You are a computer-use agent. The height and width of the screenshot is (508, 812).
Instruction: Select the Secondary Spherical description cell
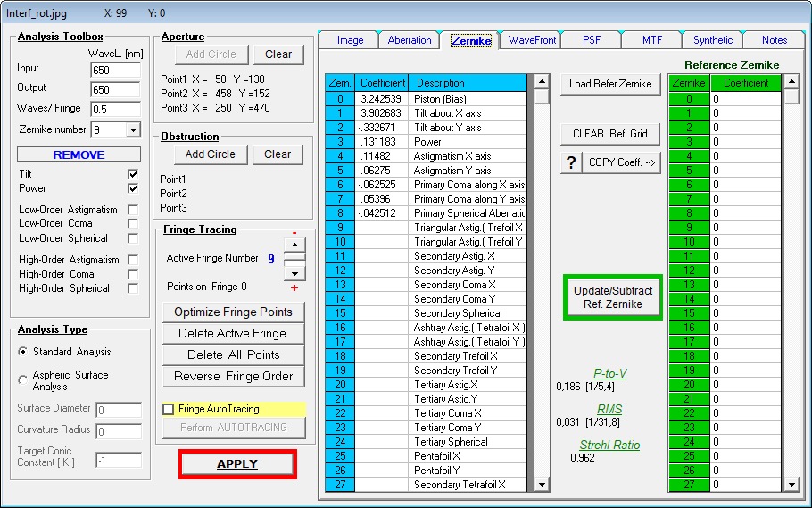click(468, 313)
